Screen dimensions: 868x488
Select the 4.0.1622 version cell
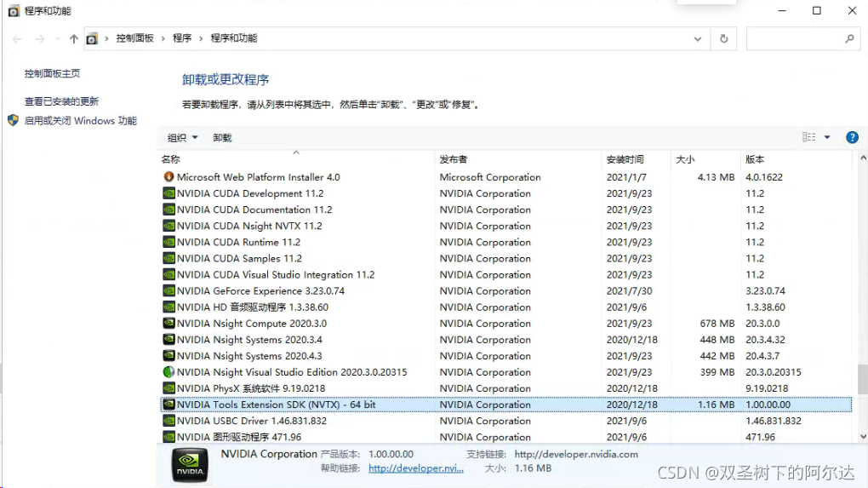click(764, 177)
